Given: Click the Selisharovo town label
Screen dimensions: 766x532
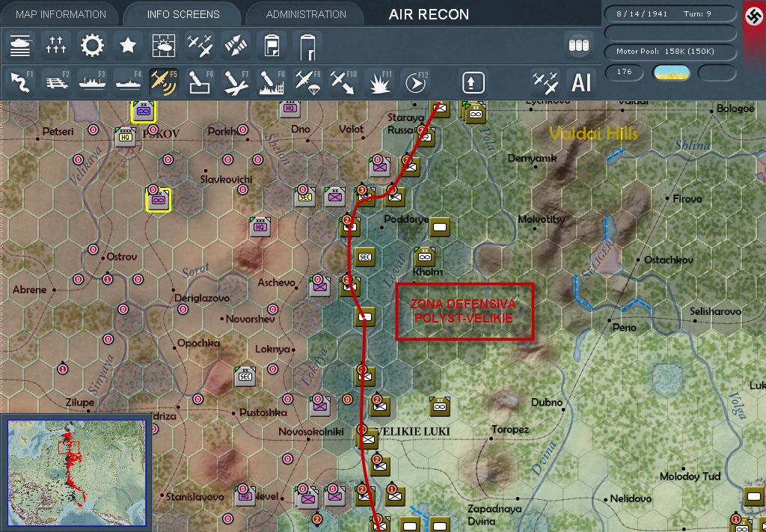Looking at the screenshot, I should pyautogui.click(x=715, y=311).
